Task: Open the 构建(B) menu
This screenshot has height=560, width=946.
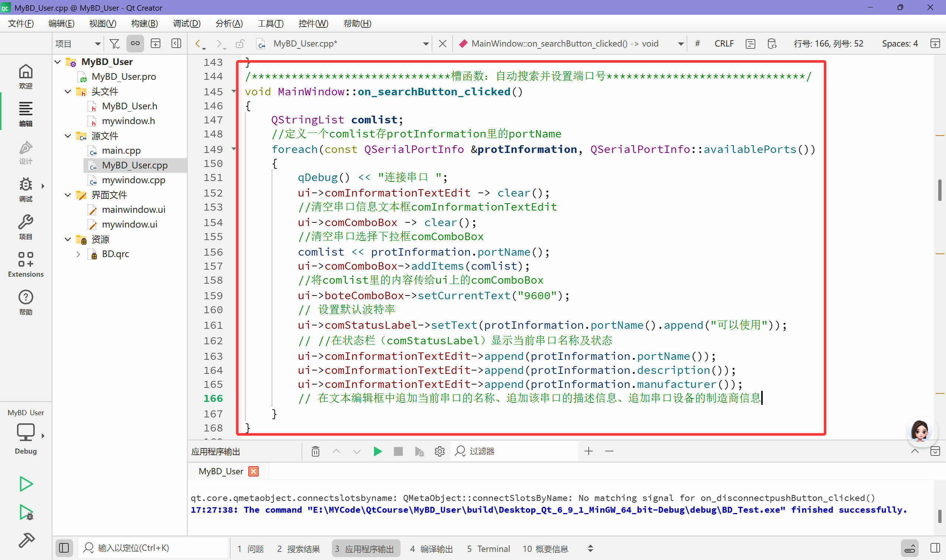Action: pyautogui.click(x=144, y=23)
